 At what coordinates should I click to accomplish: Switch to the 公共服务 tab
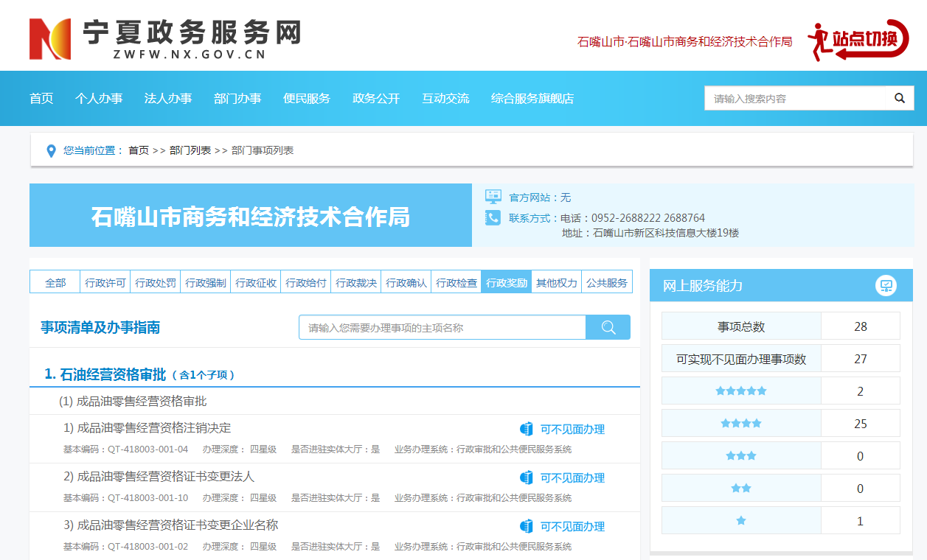(x=607, y=282)
